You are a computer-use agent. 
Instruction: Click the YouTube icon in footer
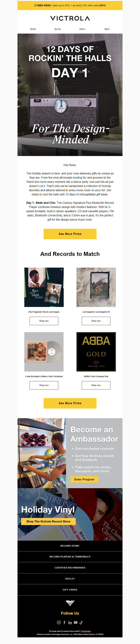(x=75, y=622)
